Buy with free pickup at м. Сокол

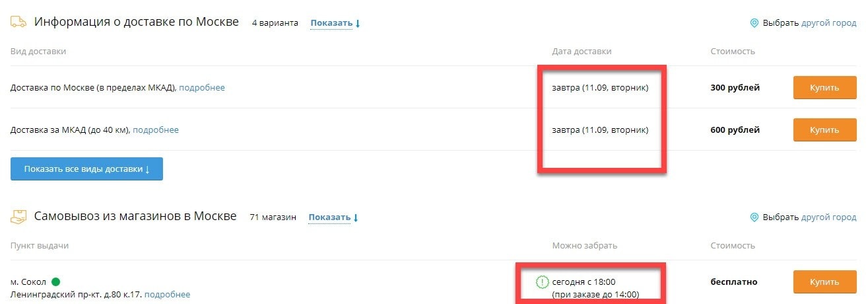click(824, 282)
